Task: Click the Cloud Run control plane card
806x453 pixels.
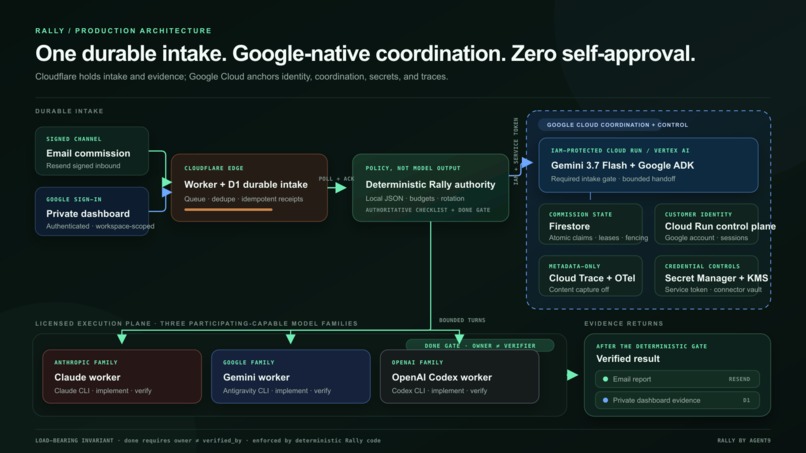Action: (x=706, y=224)
